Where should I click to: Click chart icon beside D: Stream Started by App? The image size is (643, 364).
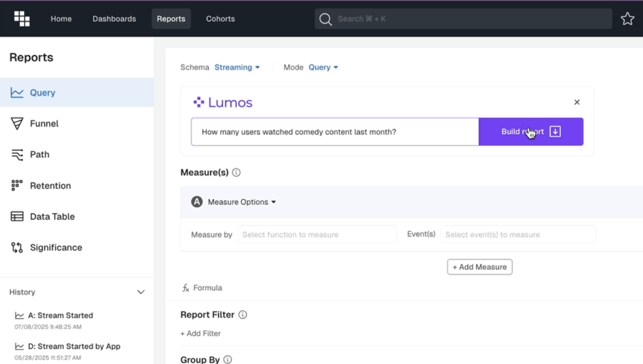pos(19,346)
